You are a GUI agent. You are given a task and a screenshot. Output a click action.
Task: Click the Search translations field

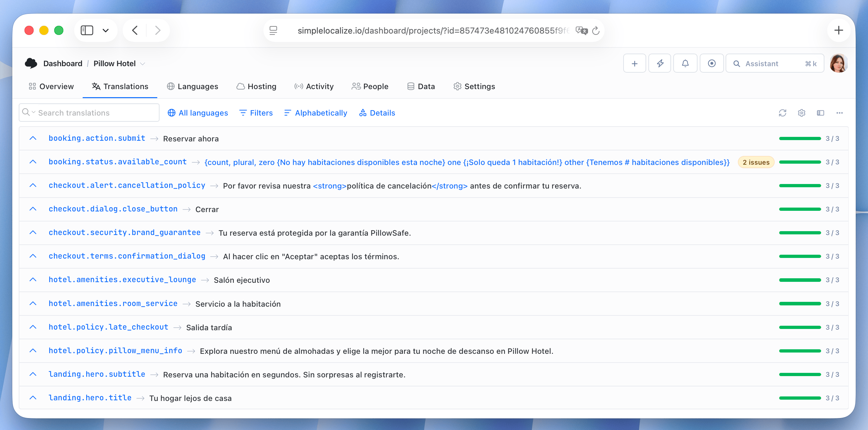pyautogui.click(x=89, y=112)
